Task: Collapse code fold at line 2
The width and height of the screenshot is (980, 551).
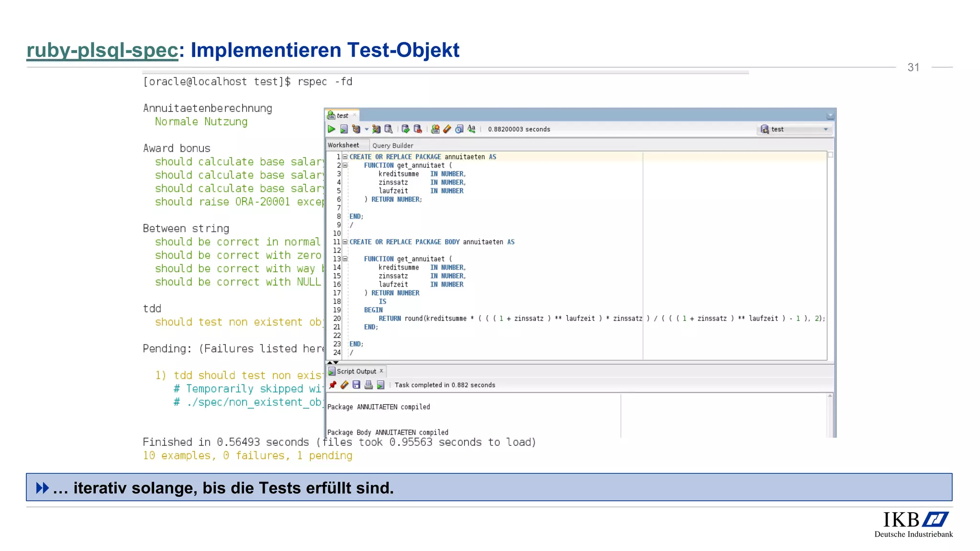Action: pyautogui.click(x=345, y=165)
